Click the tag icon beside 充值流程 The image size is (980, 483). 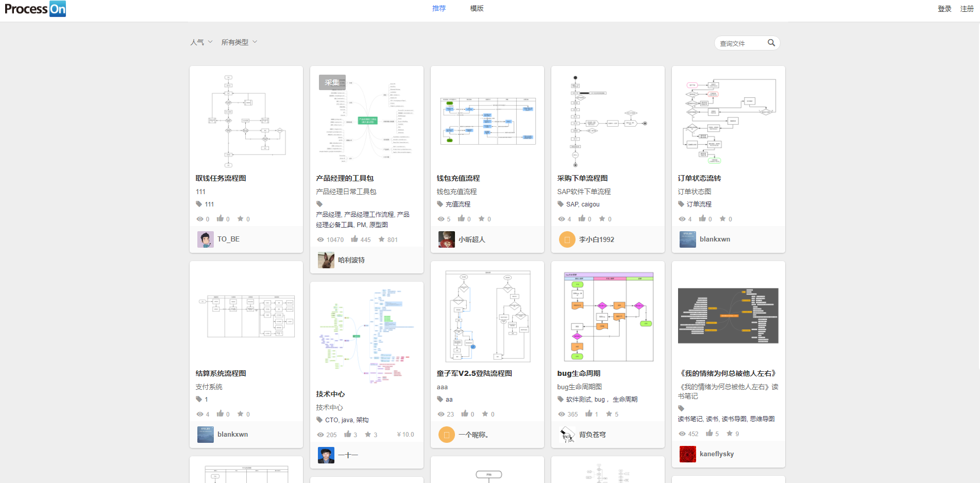point(440,204)
